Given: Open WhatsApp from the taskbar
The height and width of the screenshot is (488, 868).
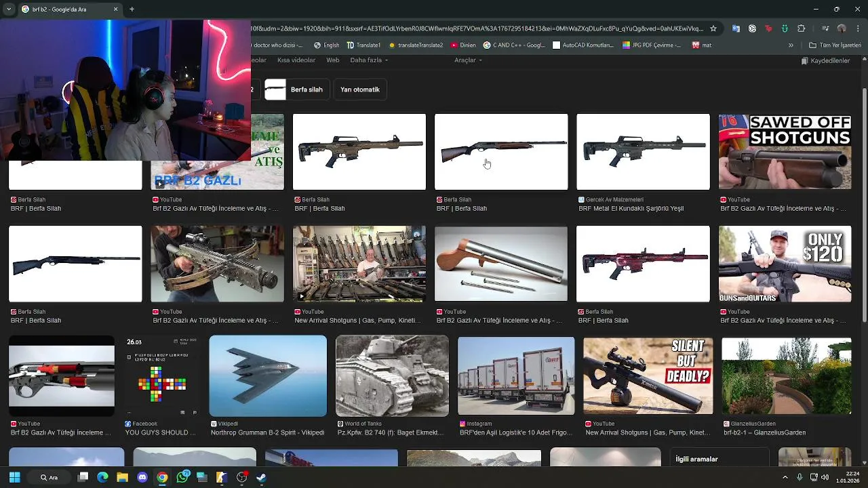Looking at the screenshot, I should click(182, 477).
